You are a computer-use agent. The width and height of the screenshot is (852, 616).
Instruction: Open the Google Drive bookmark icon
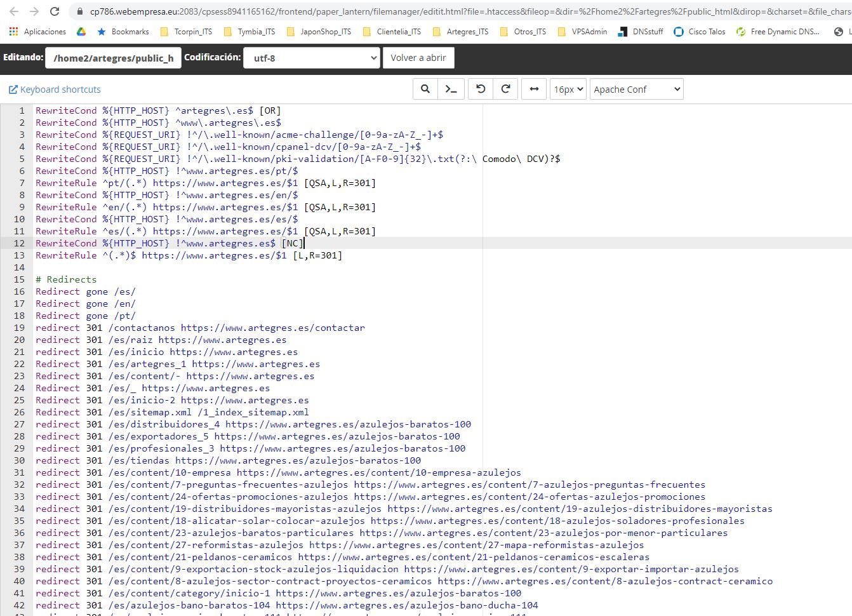(x=81, y=32)
